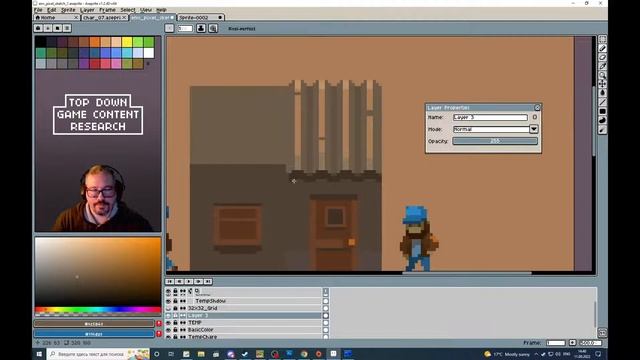Image resolution: width=640 pixels, height=360 pixels.
Task: Open the Layer menu
Action: (x=87, y=10)
